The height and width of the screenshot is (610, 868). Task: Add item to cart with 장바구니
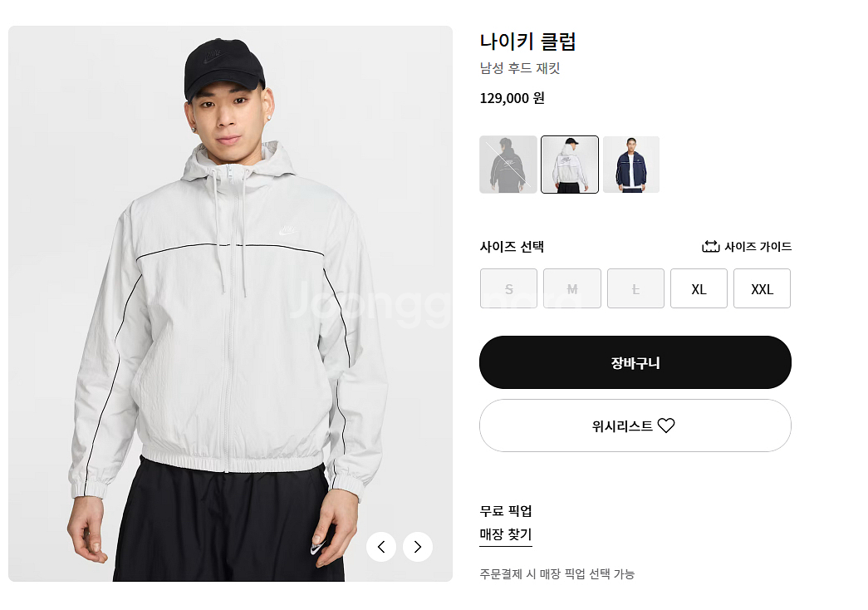pos(635,362)
